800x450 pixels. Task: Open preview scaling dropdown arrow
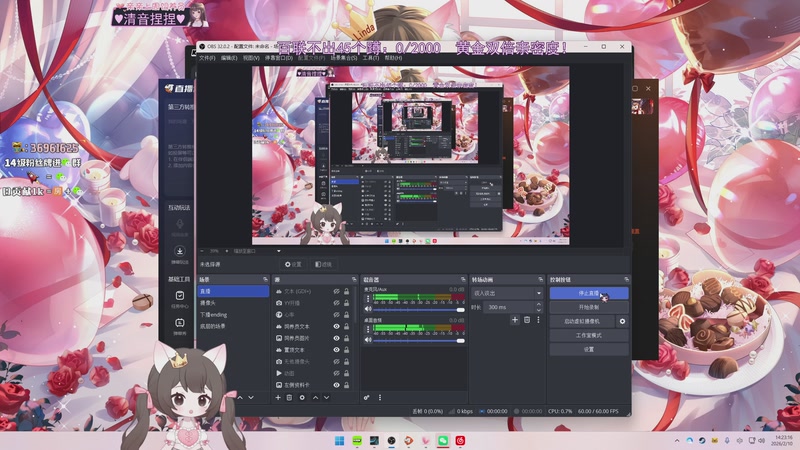279,251
